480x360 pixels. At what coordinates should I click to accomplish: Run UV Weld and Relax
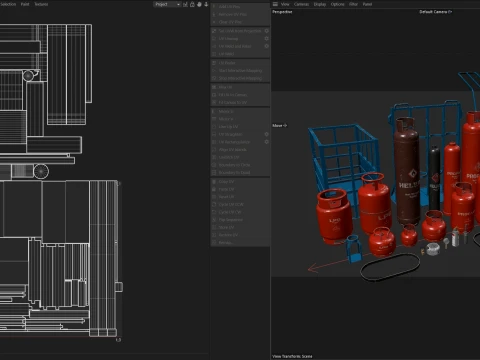click(x=237, y=46)
